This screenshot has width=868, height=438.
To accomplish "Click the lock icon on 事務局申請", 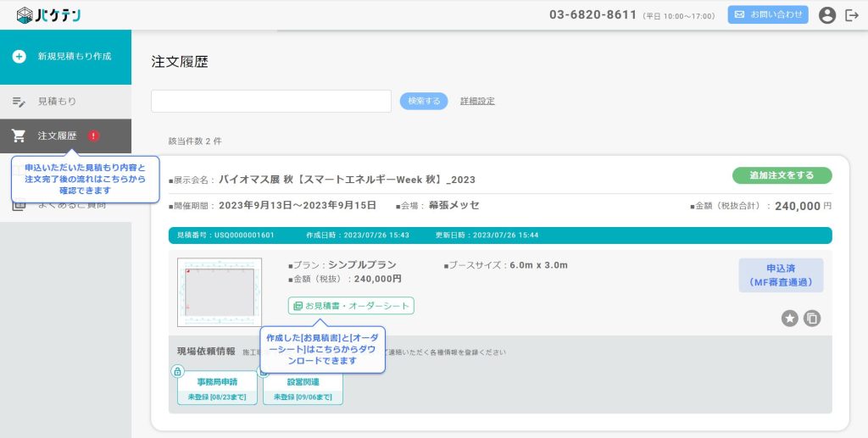I will point(178,371).
